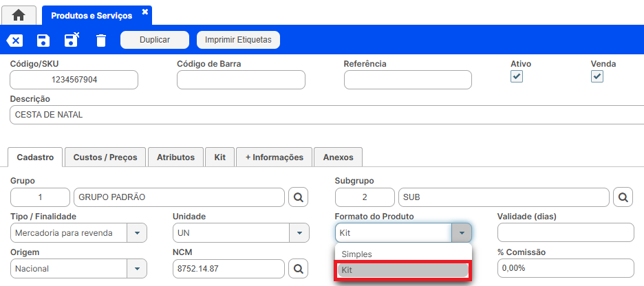Switch to the Custos / Preços tab
This screenshot has width=644, height=286.
[105, 157]
